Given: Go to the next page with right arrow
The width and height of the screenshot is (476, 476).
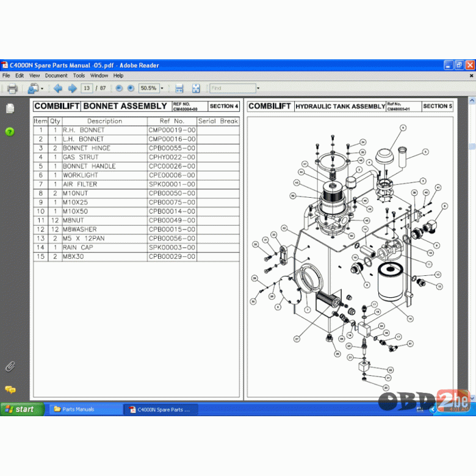Looking at the screenshot, I should [x=72, y=88].
